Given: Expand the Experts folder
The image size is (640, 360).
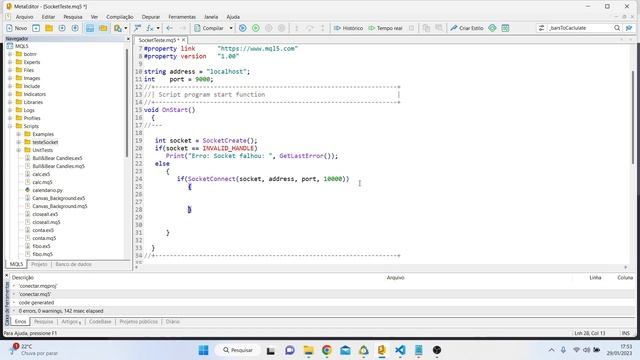Looking at the screenshot, I should [10, 62].
